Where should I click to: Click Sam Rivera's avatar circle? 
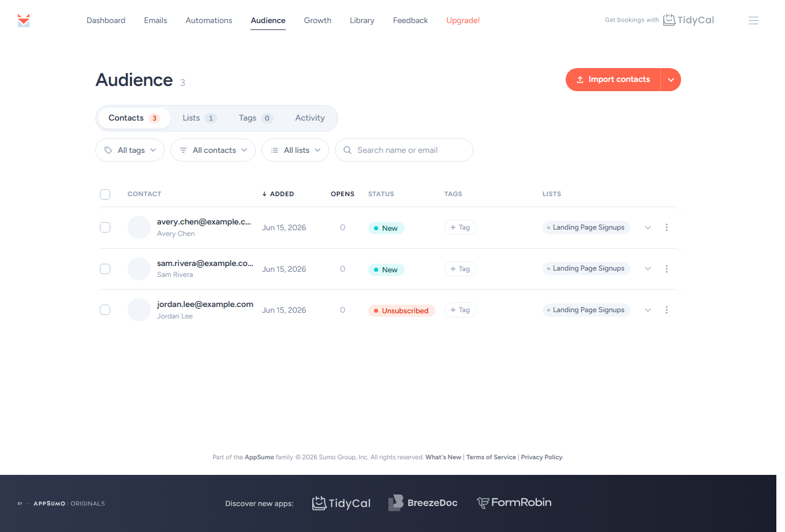pyautogui.click(x=139, y=269)
